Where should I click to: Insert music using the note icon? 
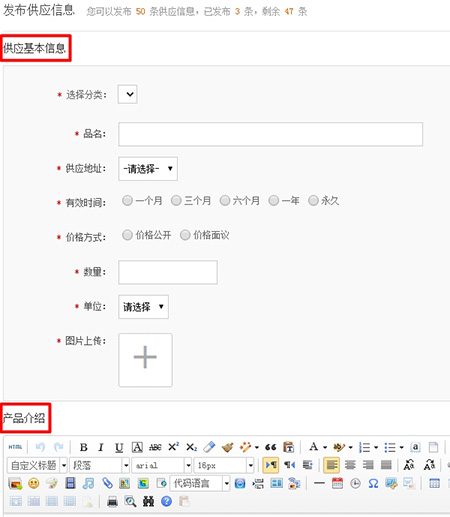pyautogui.click(x=88, y=483)
